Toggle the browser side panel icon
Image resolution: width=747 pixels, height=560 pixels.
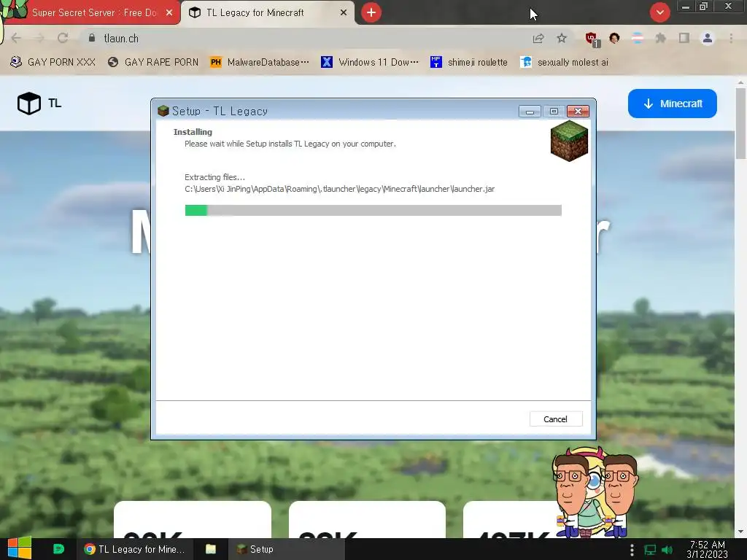(x=684, y=38)
